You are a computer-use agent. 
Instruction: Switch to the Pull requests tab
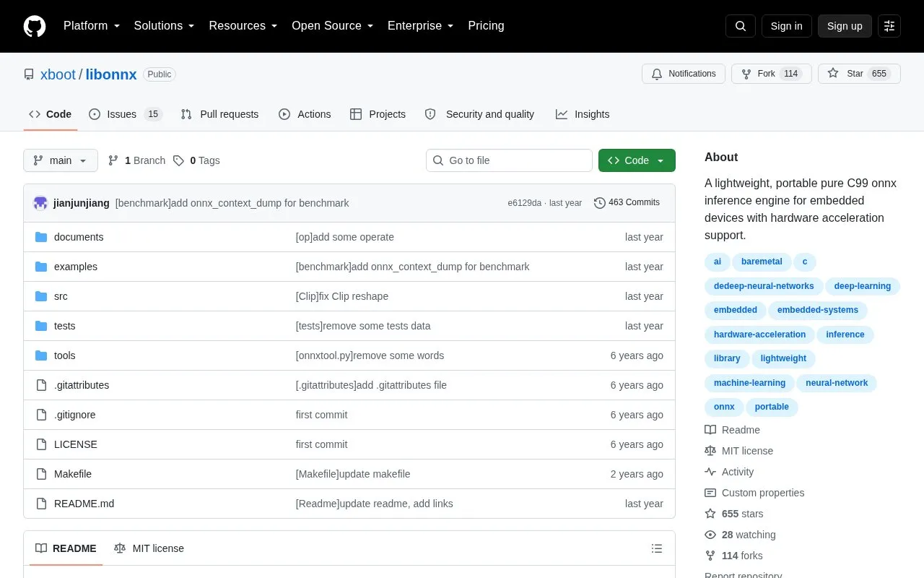coord(219,114)
